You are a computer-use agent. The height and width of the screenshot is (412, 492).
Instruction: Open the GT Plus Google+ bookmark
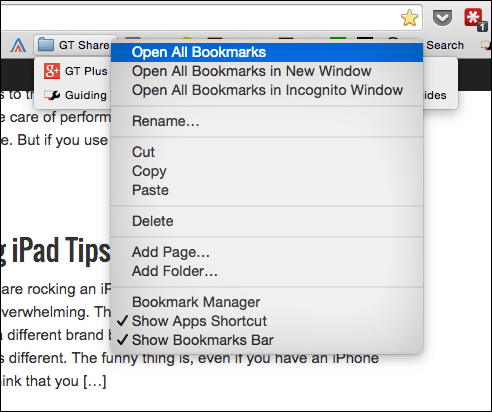(x=75, y=71)
